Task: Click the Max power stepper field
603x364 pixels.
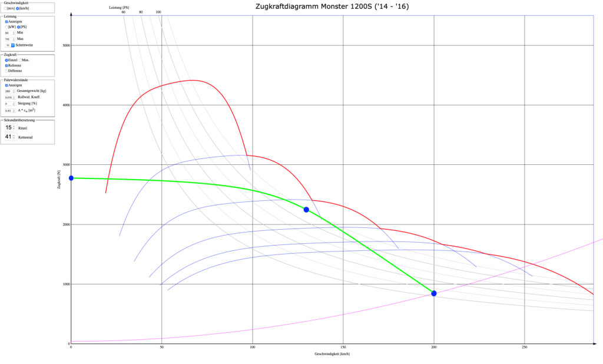Action: [9, 39]
